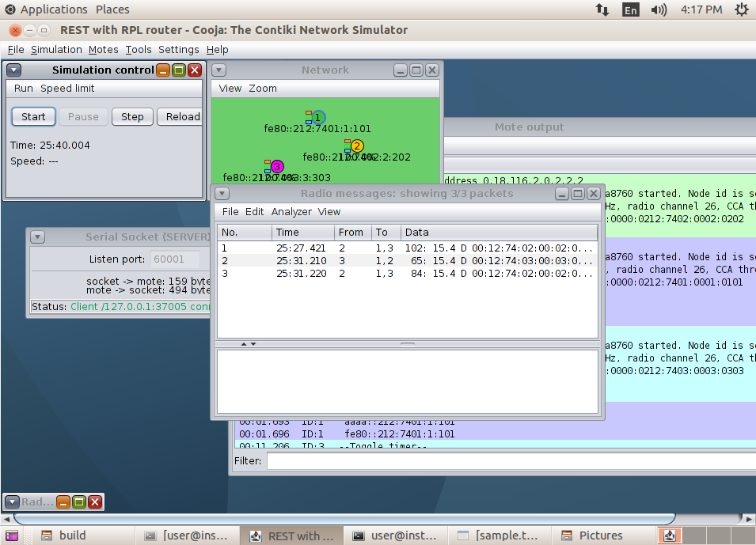Select mote 3 in the Network view
Image resolution: width=756 pixels, height=545 pixels.
click(275, 167)
